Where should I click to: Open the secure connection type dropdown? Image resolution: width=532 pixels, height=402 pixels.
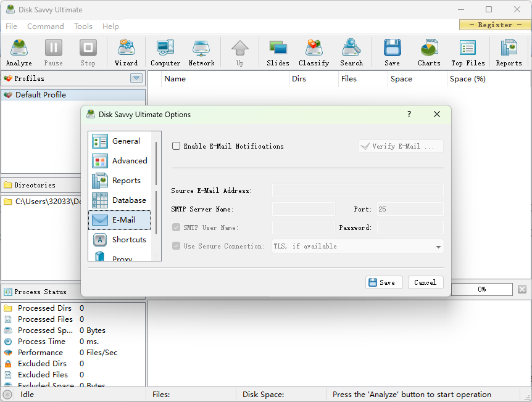point(438,246)
